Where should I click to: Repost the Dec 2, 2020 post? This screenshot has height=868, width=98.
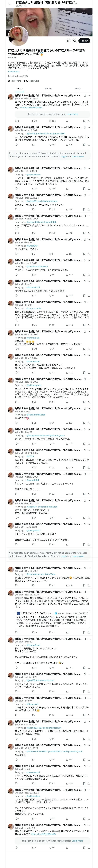[34, 121]
